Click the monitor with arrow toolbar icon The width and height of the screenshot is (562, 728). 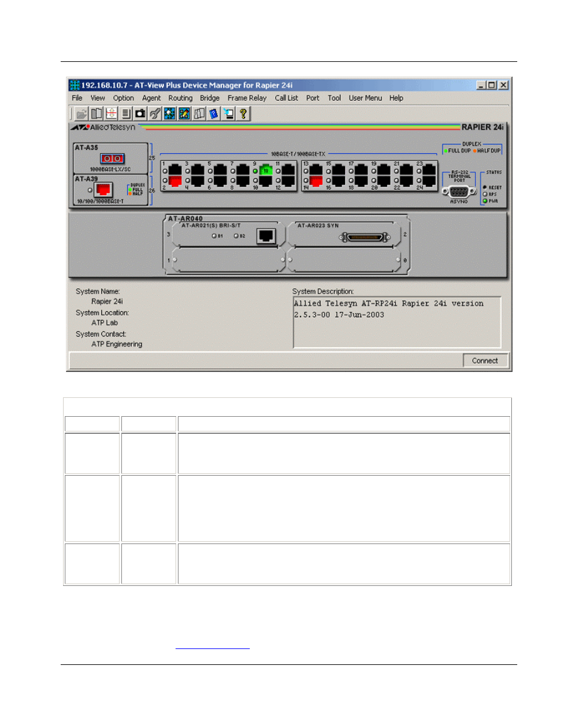click(228, 114)
